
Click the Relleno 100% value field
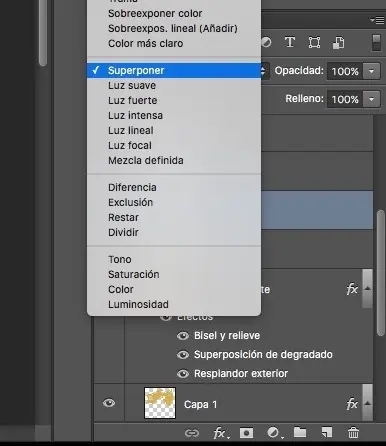click(x=345, y=99)
